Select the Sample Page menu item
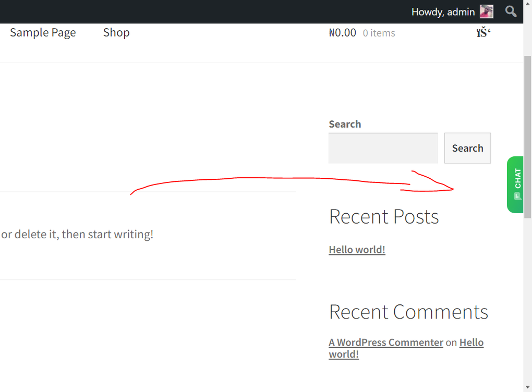This screenshot has height=392, width=532. (x=43, y=32)
